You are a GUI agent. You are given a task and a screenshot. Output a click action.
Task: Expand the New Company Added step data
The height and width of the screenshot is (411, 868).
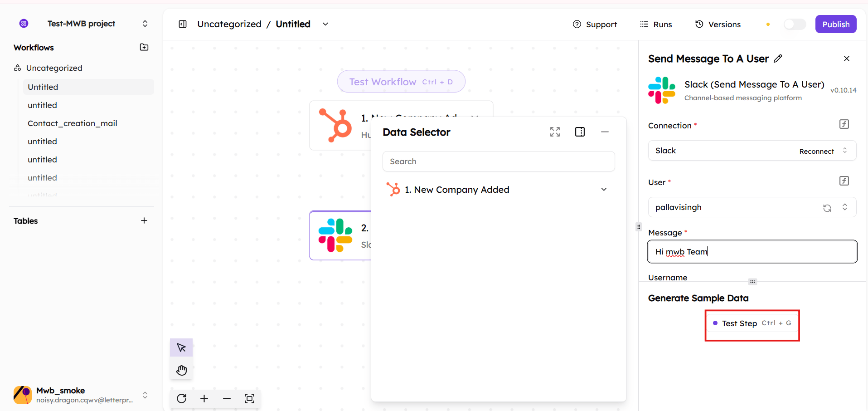point(604,190)
